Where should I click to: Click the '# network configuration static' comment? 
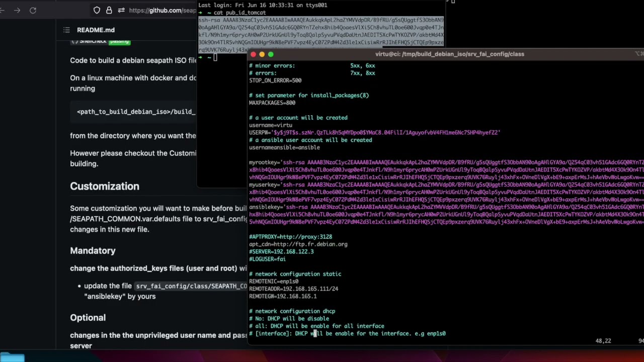(x=295, y=274)
